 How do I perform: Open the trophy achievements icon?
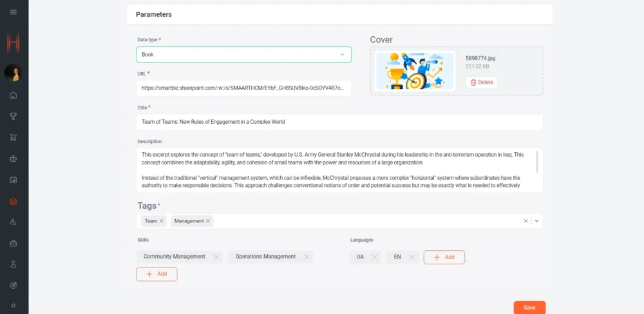pos(14,117)
